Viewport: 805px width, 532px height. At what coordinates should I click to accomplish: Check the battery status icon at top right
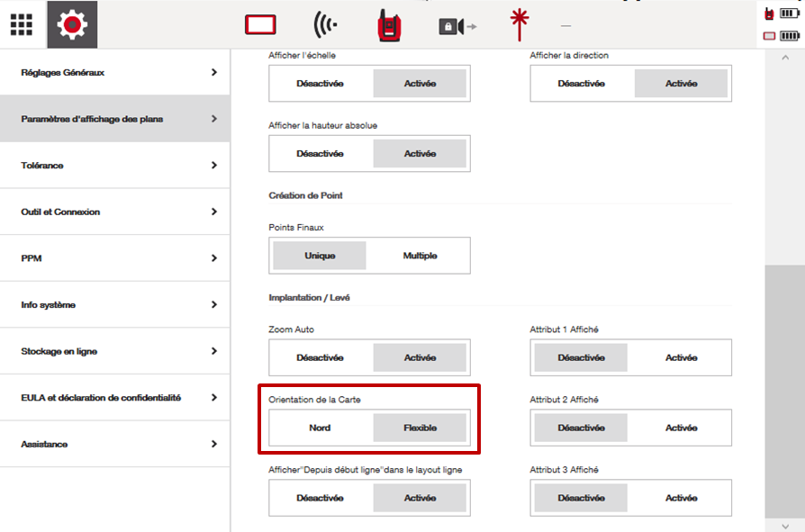click(x=789, y=14)
